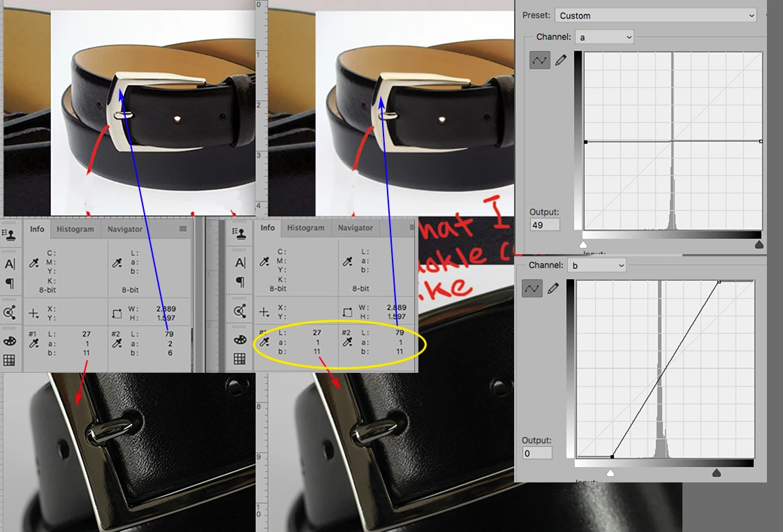783x532 pixels.
Task: Click the Character panel icon beside the left Info panel
Action: tap(10, 264)
